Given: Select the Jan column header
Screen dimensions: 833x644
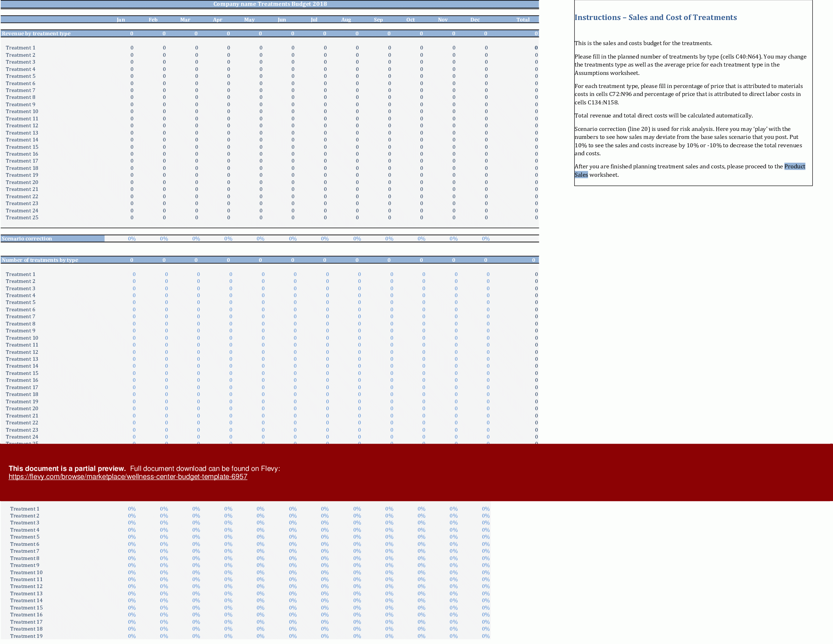Looking at the screenshot, I should click(121, 20).
